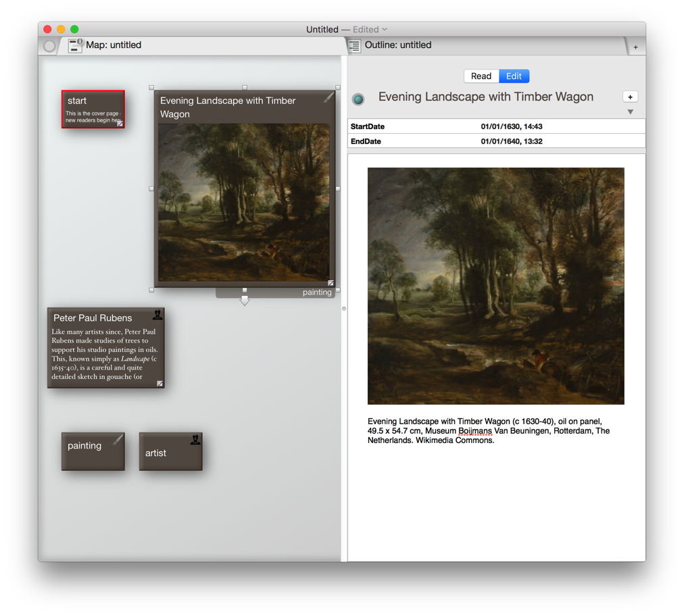
Task: Expand the displayed attributes triangle
Action: (x=631, y=112)
